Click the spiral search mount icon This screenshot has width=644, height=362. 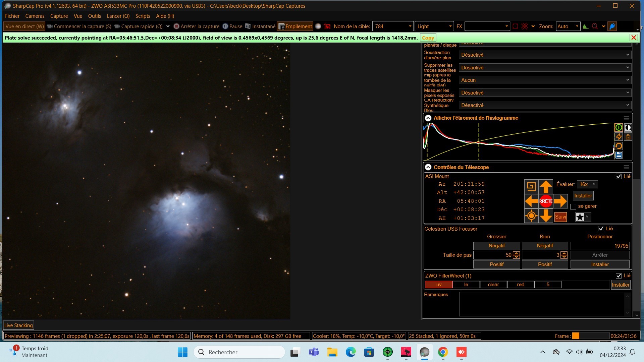click(x=531, y=187)
